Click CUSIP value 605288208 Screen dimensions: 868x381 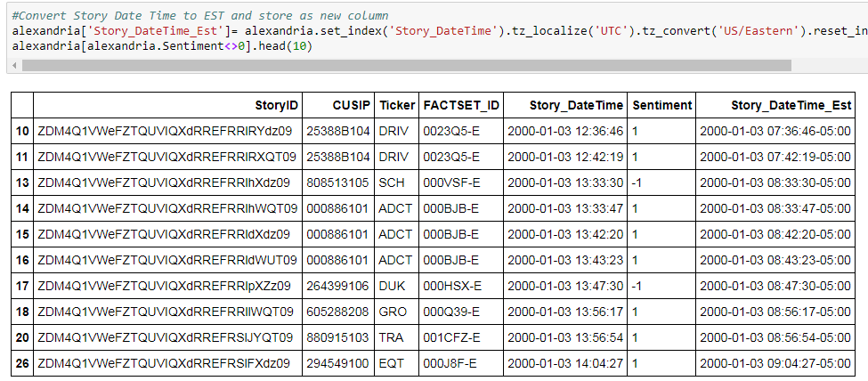(338, 312)
